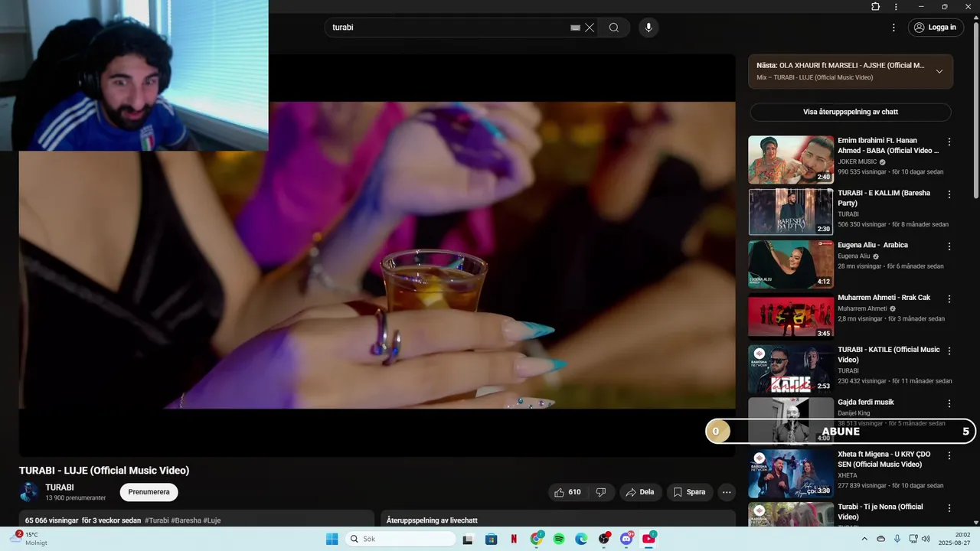Click the #Luje hashtag
980x551 pixels.
coord(212,520)
